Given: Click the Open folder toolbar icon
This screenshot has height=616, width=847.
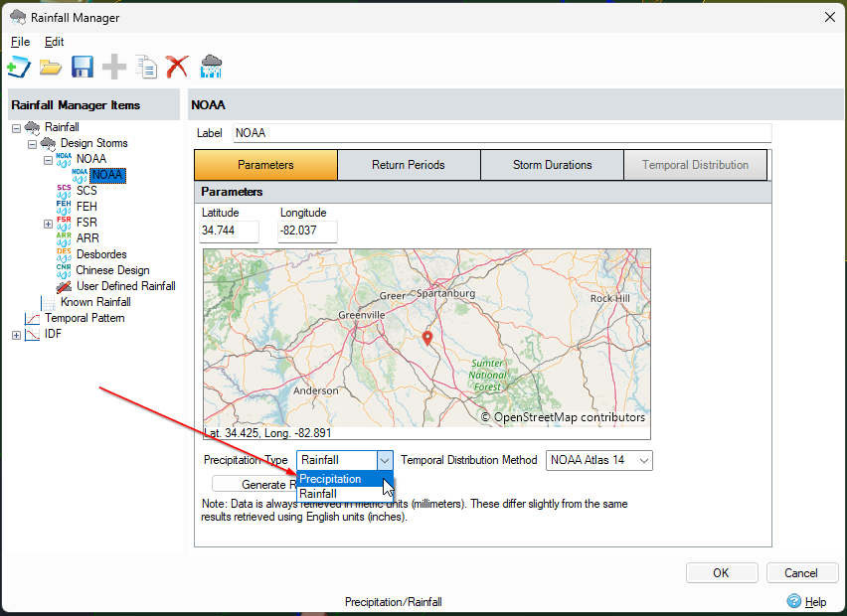Looking at the screenshot, I should click(x=51, y=66).
